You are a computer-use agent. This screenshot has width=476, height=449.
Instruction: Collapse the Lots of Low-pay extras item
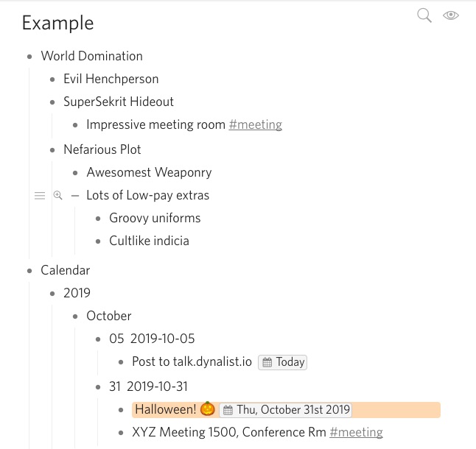click(75, 196)
